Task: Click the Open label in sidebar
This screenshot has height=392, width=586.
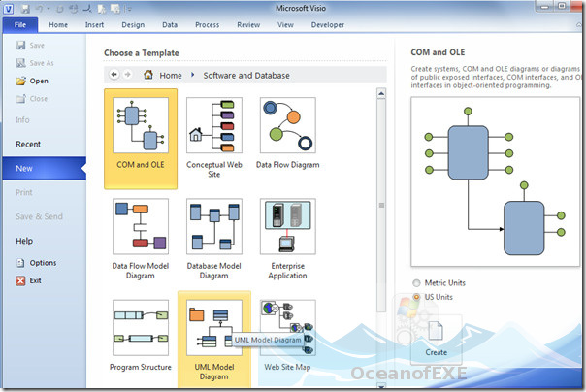Action: [x=39, y=81]
